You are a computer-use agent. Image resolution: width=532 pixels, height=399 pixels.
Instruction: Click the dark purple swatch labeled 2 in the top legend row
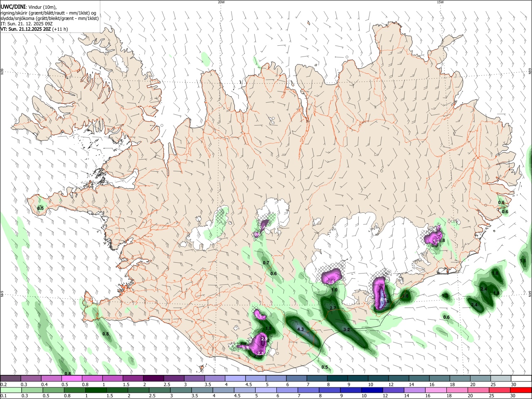(153, 378)
